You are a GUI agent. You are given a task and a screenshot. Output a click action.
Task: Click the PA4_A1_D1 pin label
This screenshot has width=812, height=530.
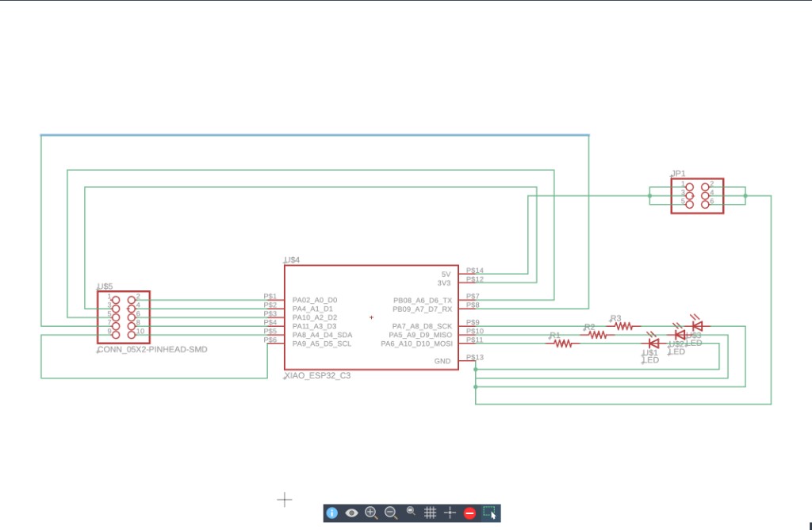coord(312,309)
